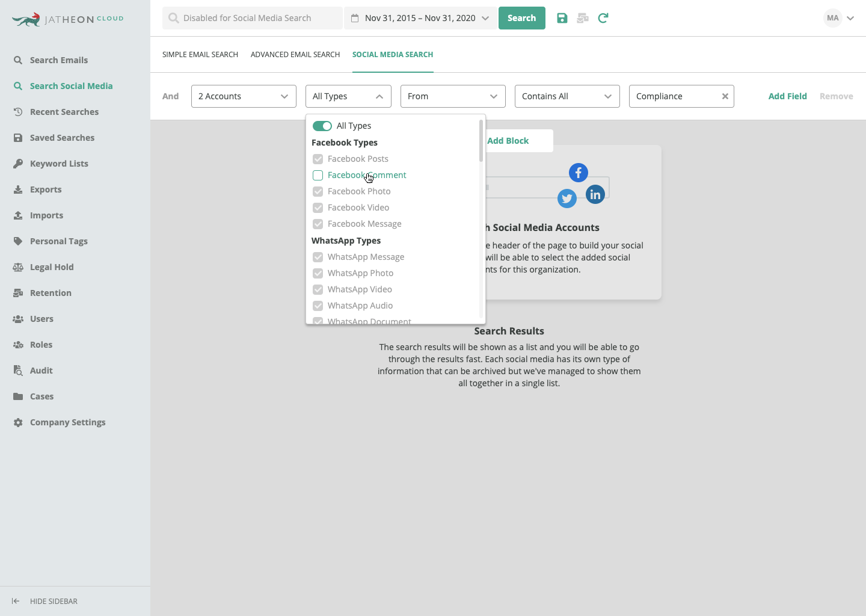
Task: Click the Search Emails magnifier icon
Action: [x=18, y=60]
